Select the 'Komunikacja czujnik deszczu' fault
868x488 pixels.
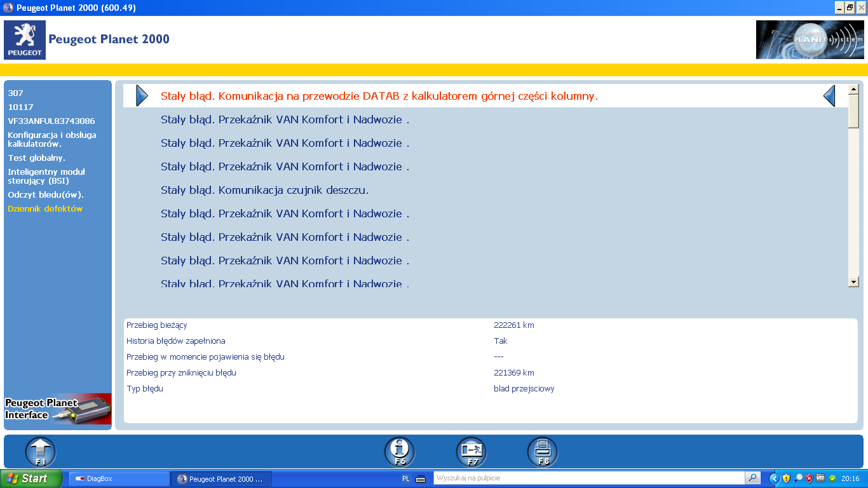point(264,190)
